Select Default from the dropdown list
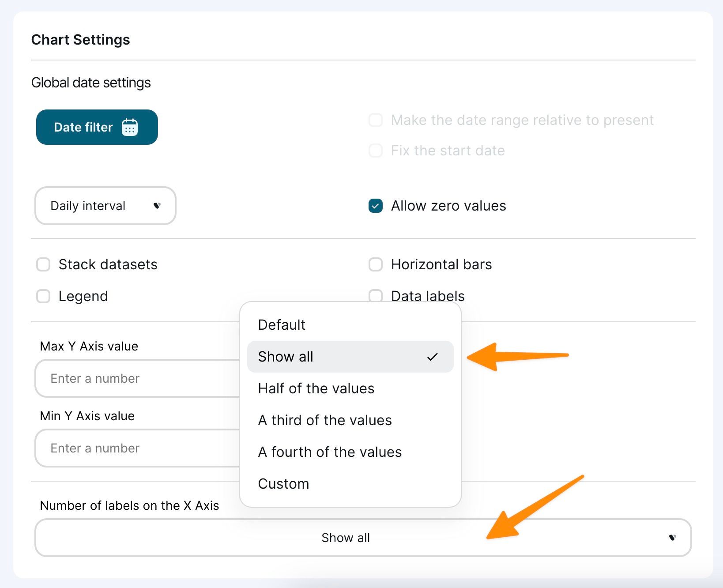This screenshot has width=723, height=588. point(282,325)
